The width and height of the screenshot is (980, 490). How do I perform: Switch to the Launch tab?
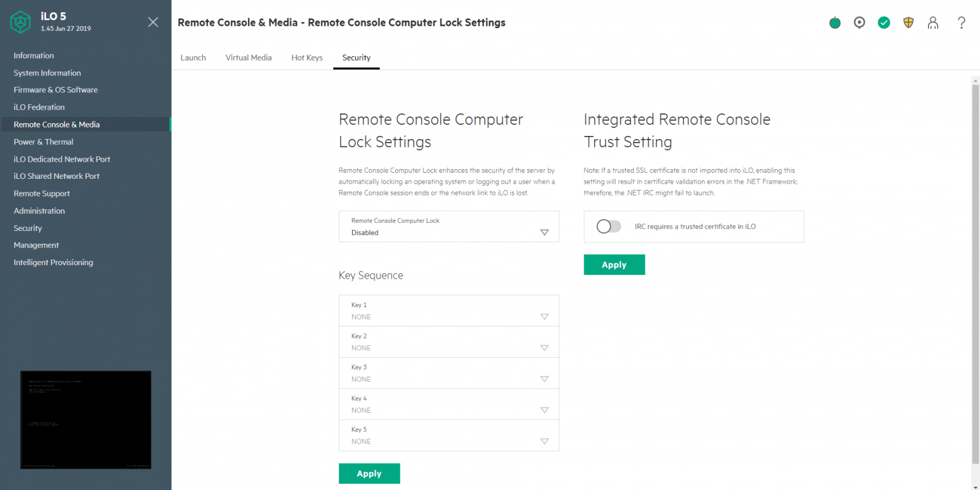pyautogui.click(x=193, y=58)
